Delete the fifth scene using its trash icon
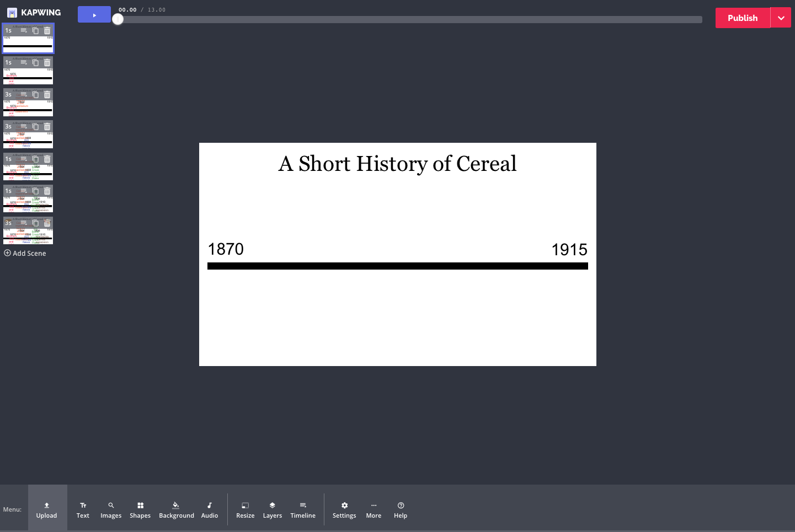Image resolution: width=795 pixels, height=532 pixels. (x=47, y=159)
